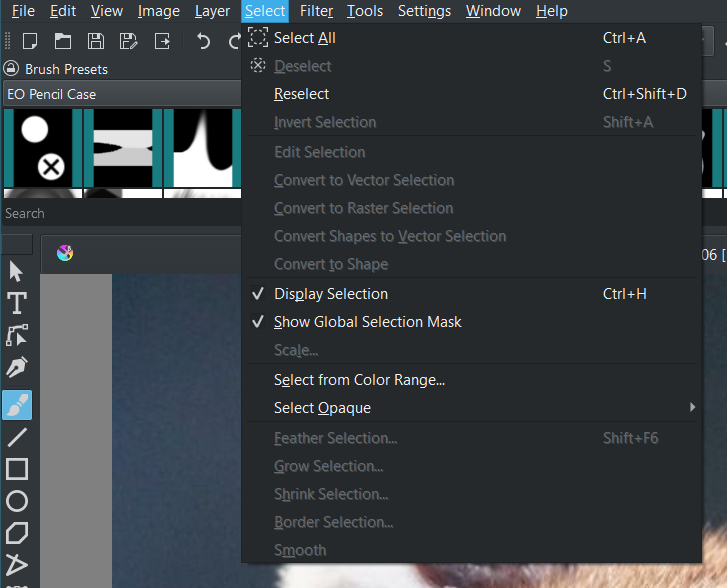
Task: Click the New document icon
Action: click(30, 41)
